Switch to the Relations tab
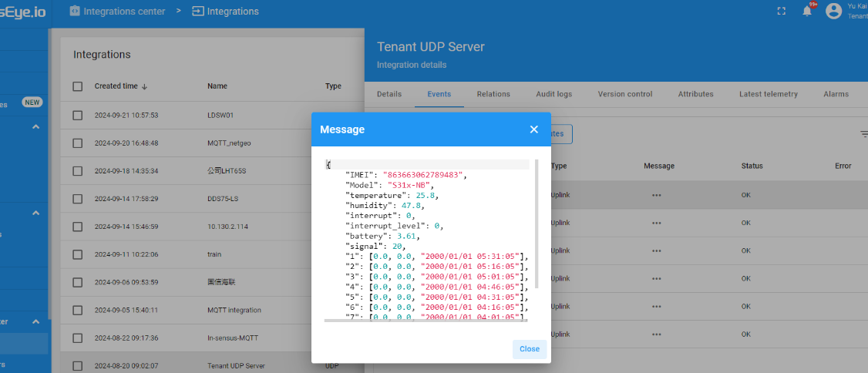The height and width of the screenshot is (373, 868). [493, 94]
